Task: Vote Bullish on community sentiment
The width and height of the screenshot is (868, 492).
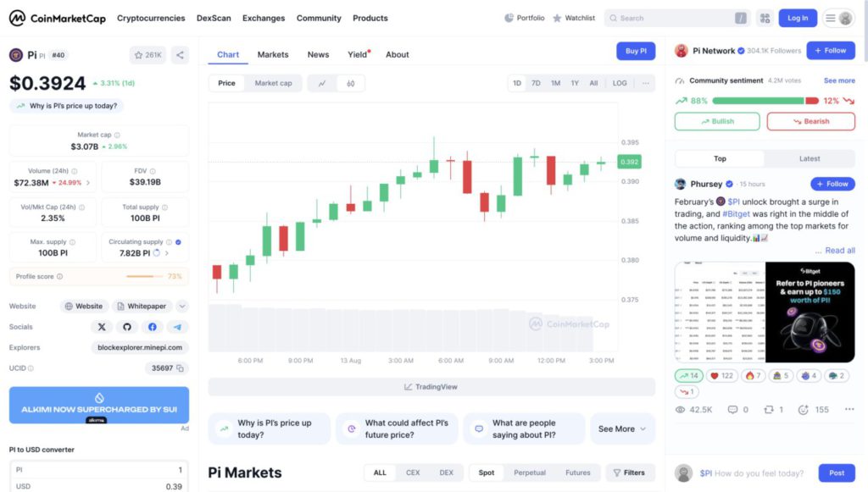Action: (x=717, y=121)
